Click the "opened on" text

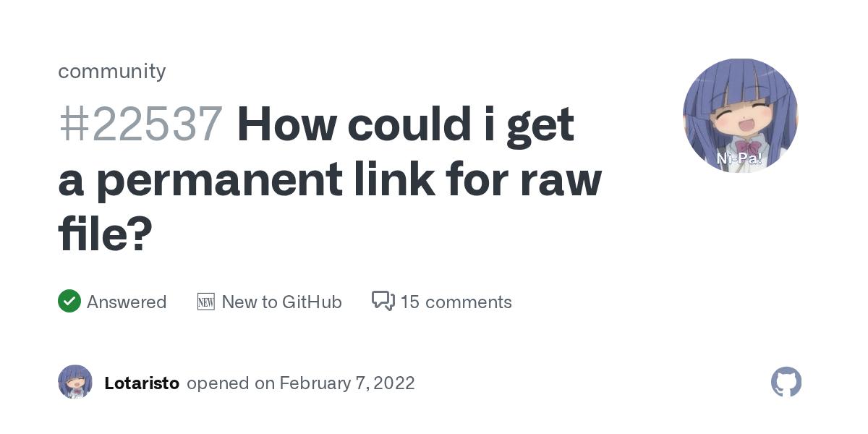[231, 383]
